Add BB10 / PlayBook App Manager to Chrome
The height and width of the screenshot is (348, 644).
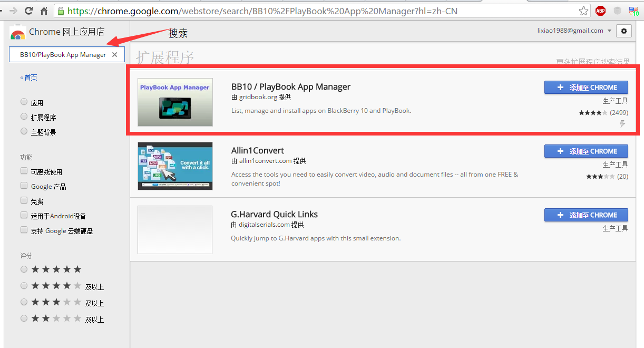pyautogui.click(x=586, y=88)
